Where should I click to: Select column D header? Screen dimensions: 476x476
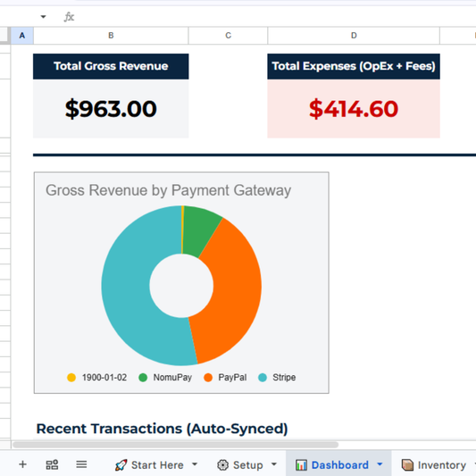(354, 36)
